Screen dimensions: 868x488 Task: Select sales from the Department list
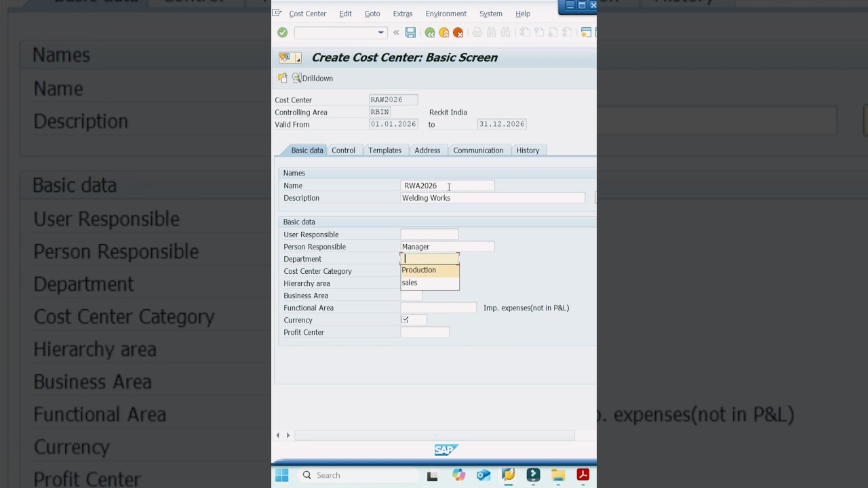pyautogui.click(x=430, y=283)
